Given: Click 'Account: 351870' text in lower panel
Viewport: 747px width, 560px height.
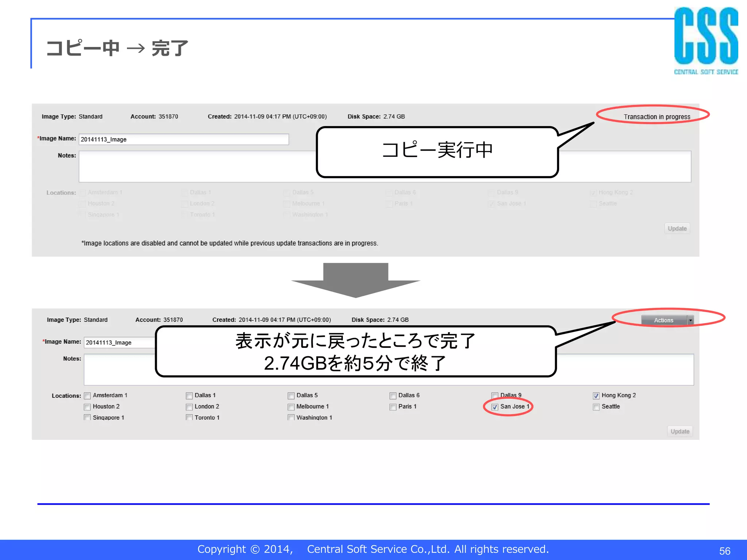Looking at the screenshot, I should pos(159,320).
